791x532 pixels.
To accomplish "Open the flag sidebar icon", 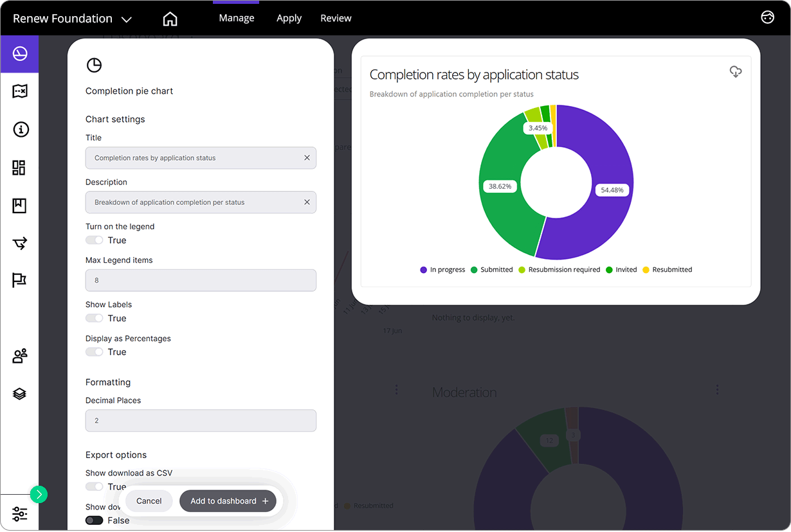I will pyautogui.click(x=19, y=280).
